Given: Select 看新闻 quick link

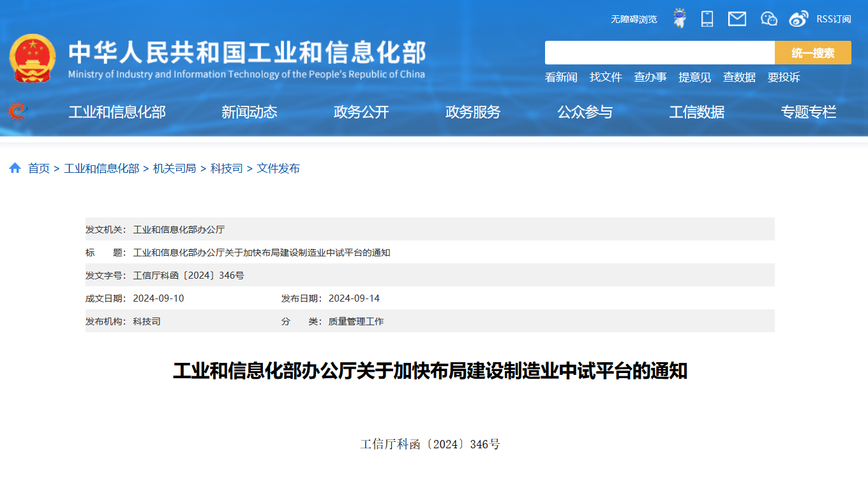Looking at the screenshot, I should coord(561,77).
